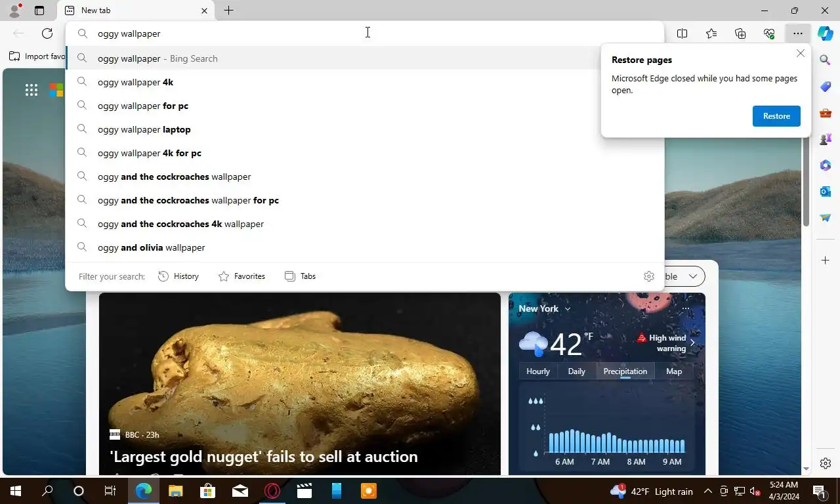Screen dimensions: 840x504
Task: Add a new tab with plus icon
Action: click(x=228, y=10)
